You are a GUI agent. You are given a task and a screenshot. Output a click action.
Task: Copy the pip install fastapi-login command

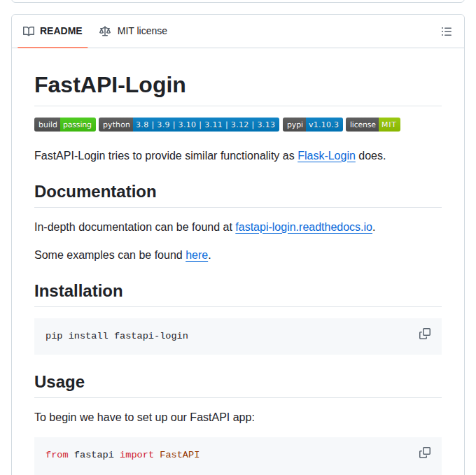[x=425, y=334]
